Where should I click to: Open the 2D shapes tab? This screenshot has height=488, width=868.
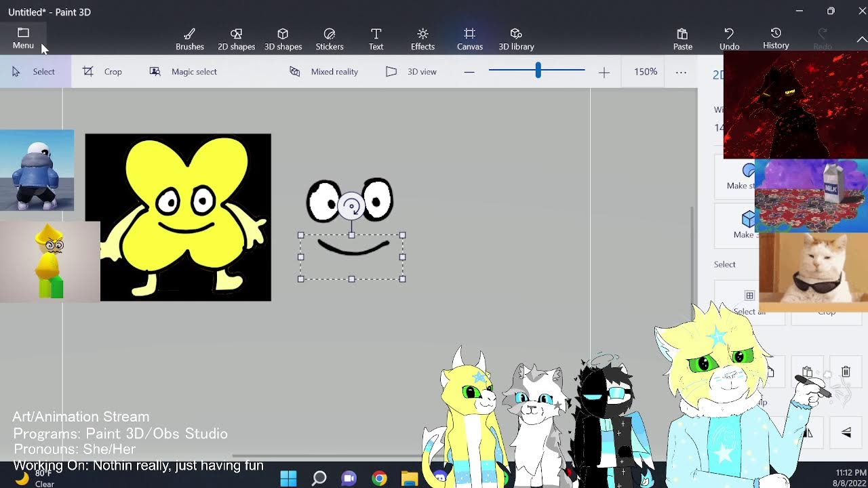236,39
